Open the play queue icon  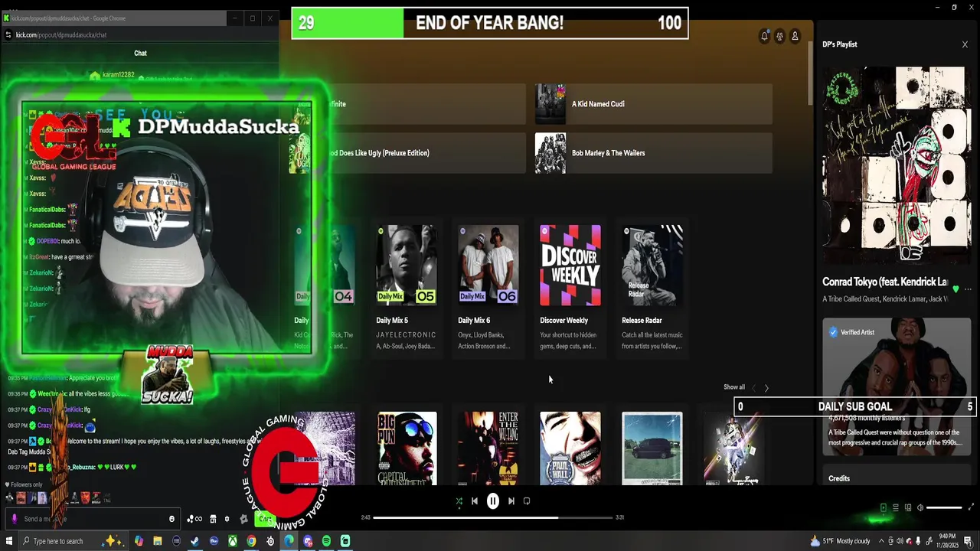tap(895, 507)
